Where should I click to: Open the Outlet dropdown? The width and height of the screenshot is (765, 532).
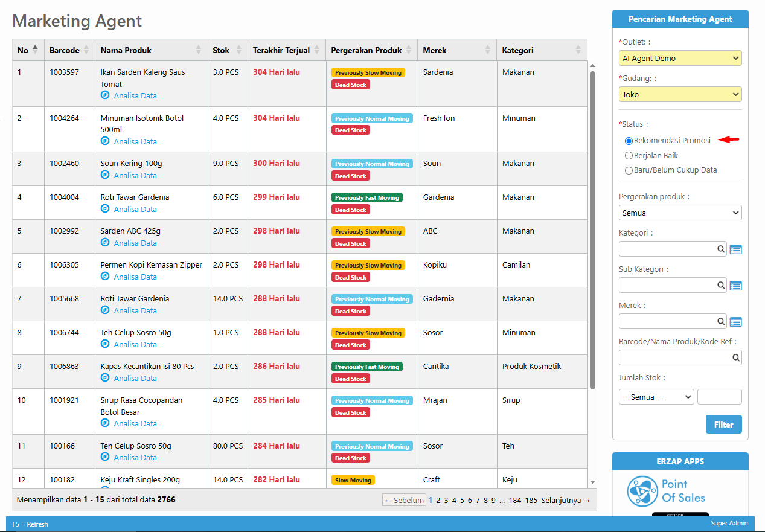coord(680,59)
